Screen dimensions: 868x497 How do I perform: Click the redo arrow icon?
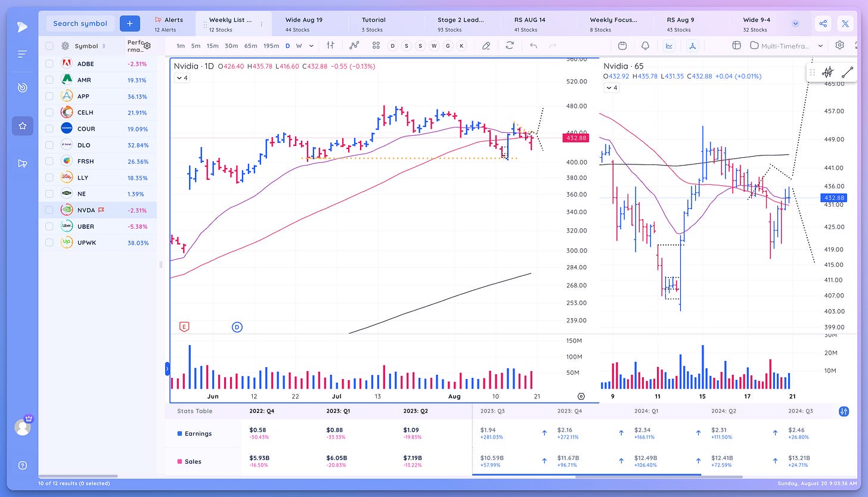pos(553,45)
